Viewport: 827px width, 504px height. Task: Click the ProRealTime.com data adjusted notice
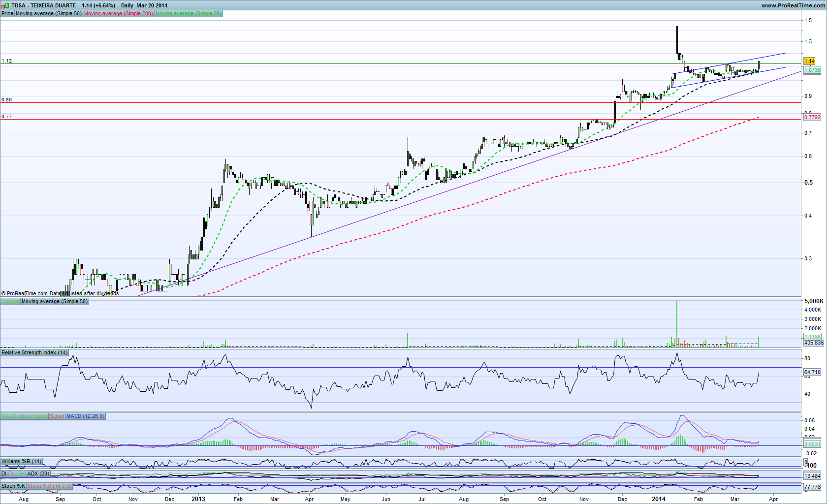click(x=60, y=293)
